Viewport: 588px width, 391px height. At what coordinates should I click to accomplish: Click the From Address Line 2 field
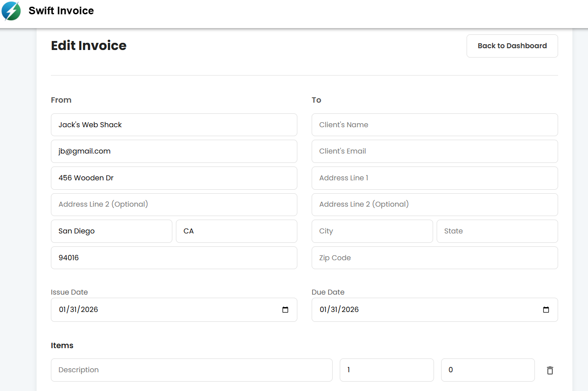pyautogui.click(x=174, y=204)
